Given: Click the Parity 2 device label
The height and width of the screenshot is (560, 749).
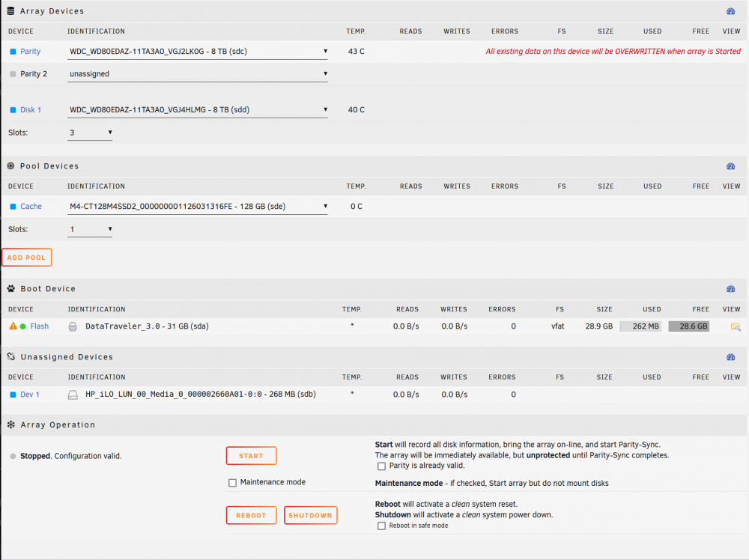Looking at the screenshot, I should tap(34, 74).
